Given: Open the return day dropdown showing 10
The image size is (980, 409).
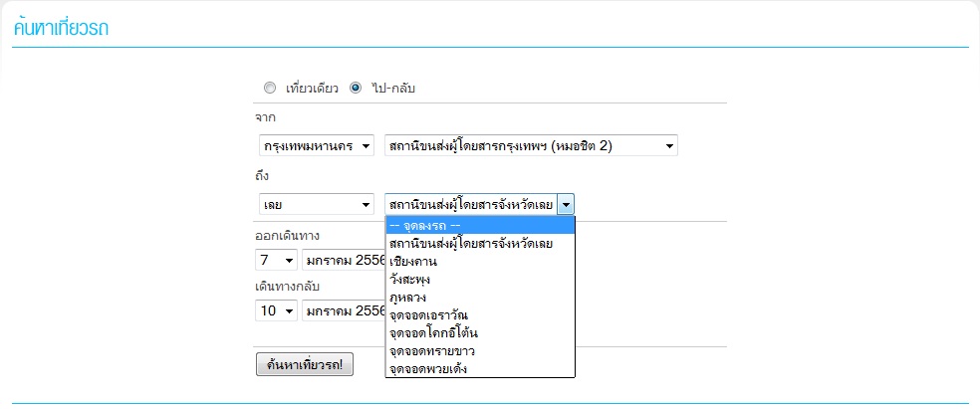Looking at the screenshot, I should click(276, 310).
